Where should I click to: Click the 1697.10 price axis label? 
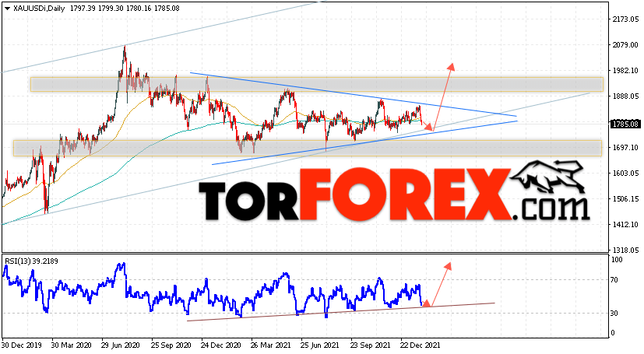[625, 147]
